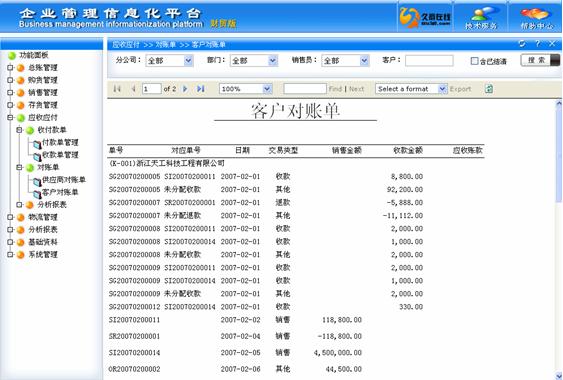Click the 交易类型 column header
The width and height of the screenshot is (563, 380).
click(283, 150)
